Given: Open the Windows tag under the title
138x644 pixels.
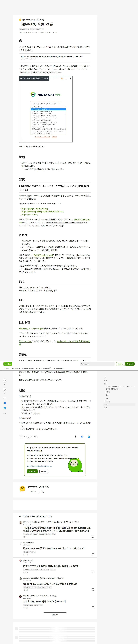Looking at the screenshot, I should (23, 29).
